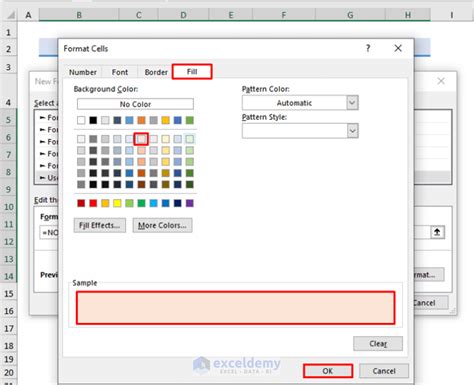Image resolution: width=474 pixels, height=385 pixels.
Task: Select purple standard color swatch
Action: pos(190,203)
